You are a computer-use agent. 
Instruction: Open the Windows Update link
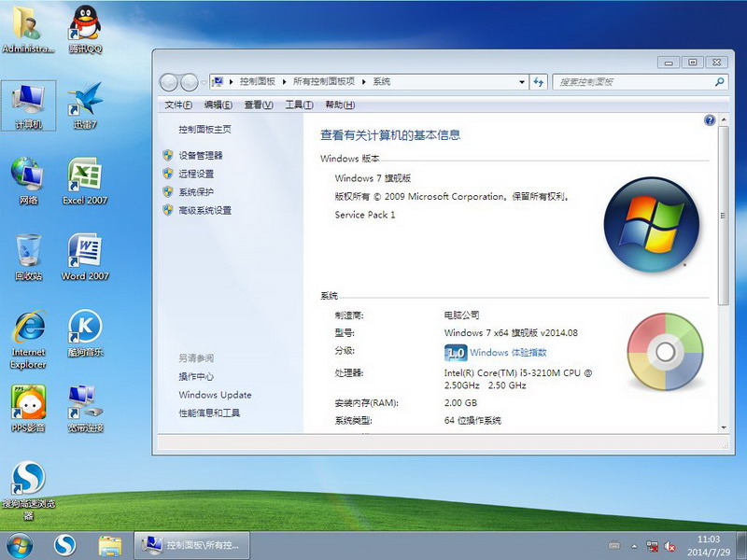tap(215, 395)
